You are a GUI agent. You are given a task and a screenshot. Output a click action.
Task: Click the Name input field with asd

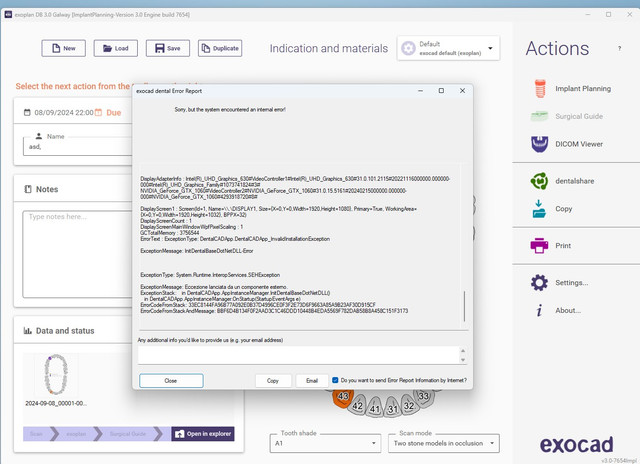(78, 147)
